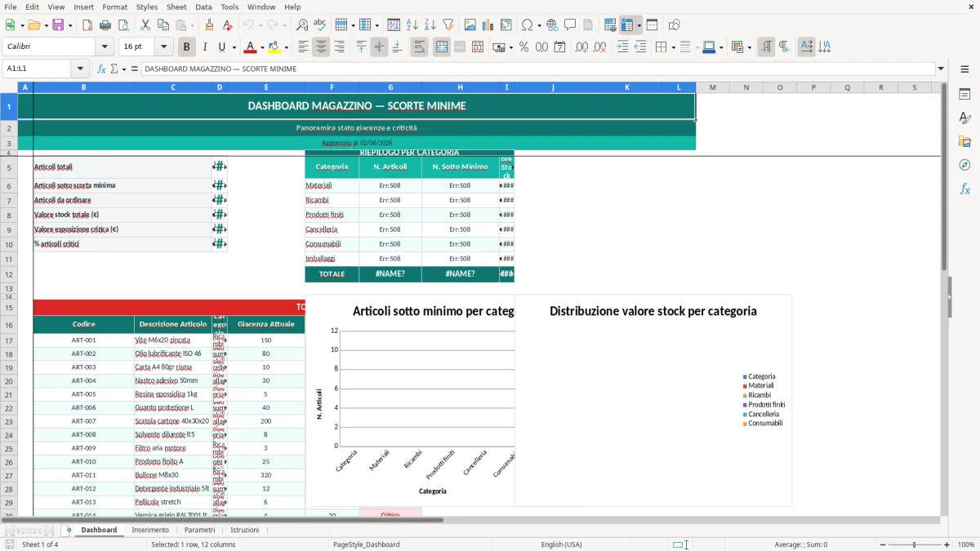
Task: Select the Clone Formatting paintbrush
Action: 210,25
